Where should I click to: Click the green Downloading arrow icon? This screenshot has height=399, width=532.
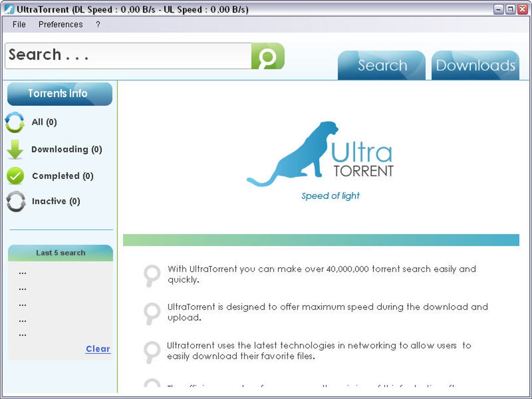pyautogui.click(x=15, y=149)
